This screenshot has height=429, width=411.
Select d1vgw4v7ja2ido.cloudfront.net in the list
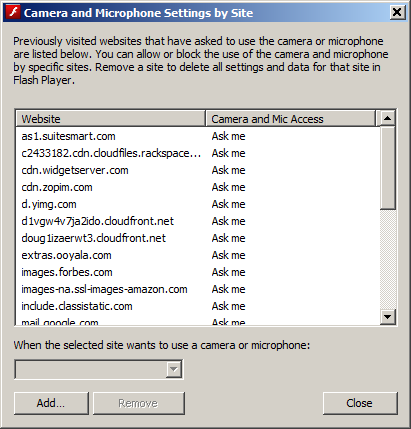pos(198,221)
